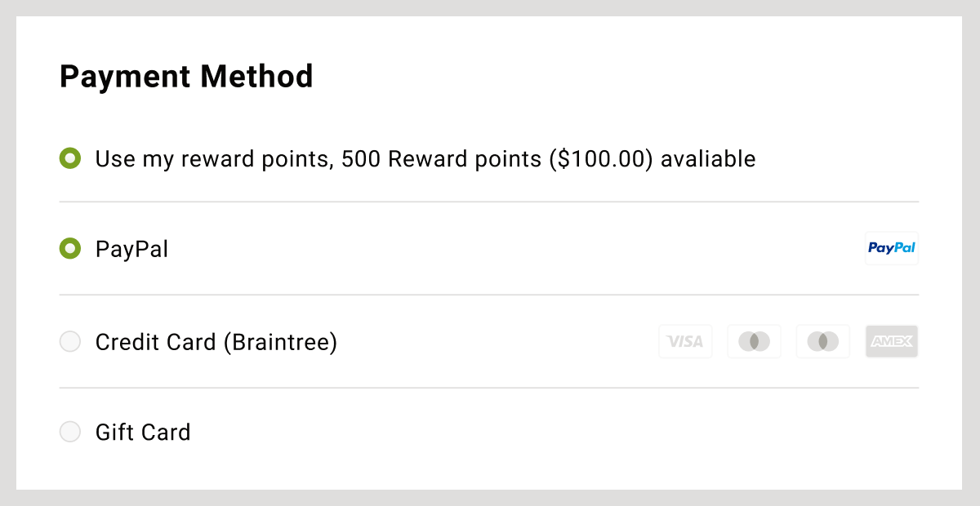Viewport: 980px width, 506px height.
Task: Click the "Payment Method" heading
Action: pyautogui.click(x=187, y=77)
